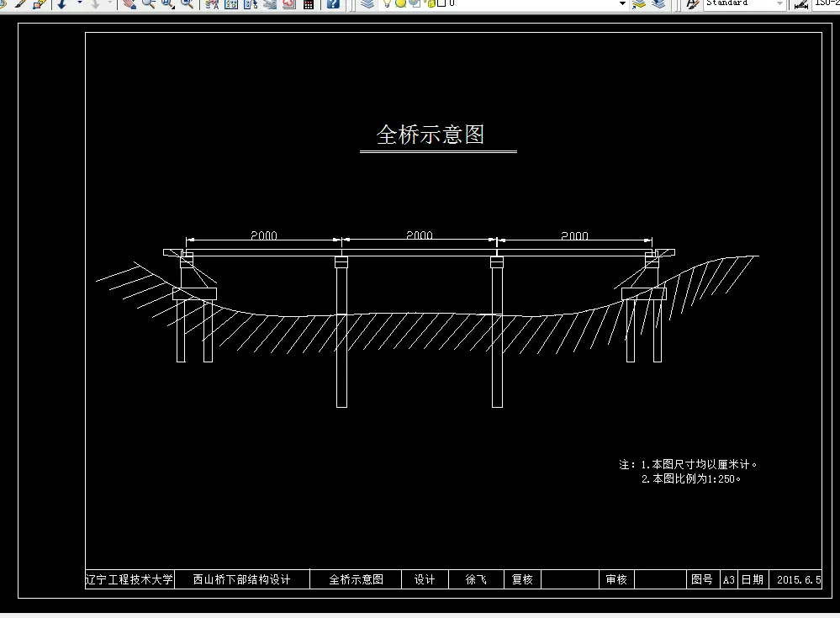Redo the undone action
This screenshot has width=840, height=618.
(95, 3)
